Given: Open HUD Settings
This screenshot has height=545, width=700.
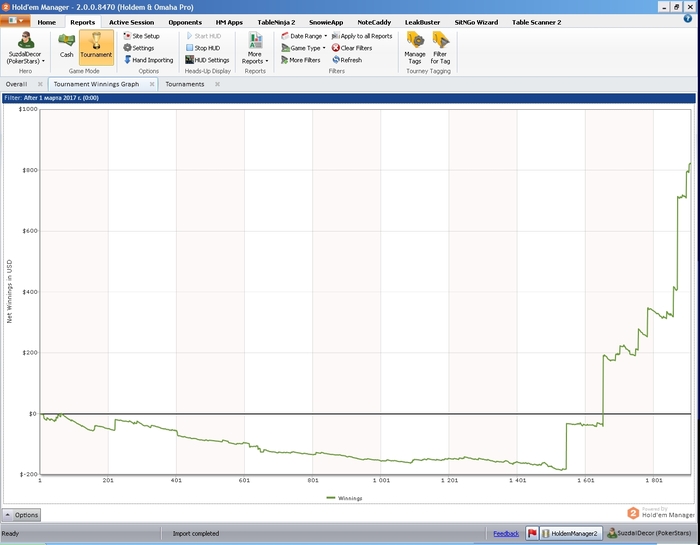Looking at the screenshot, I should [x=207, y=60].
